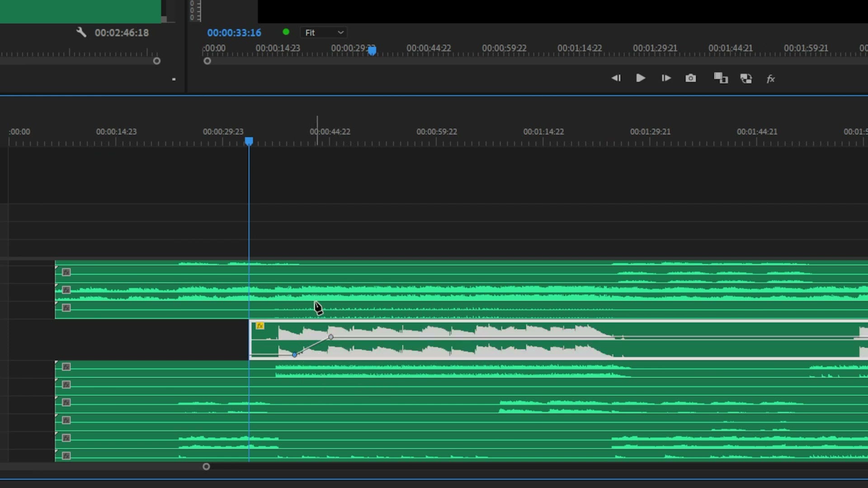Click the Step Forward 1 Frame button
Screen dimensions: 868x488
click(x=666, y=78)
